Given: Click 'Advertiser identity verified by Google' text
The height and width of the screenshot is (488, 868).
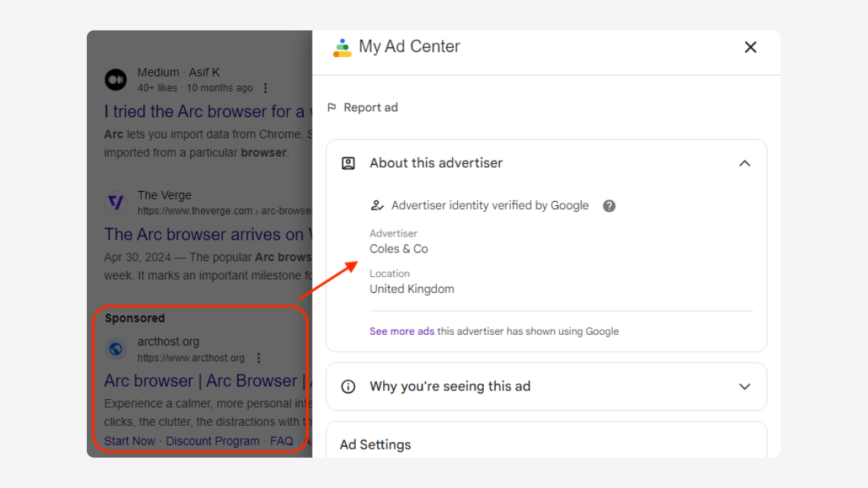Looking at the screenshot, I should pyautogui.click(x=490, y=205).
